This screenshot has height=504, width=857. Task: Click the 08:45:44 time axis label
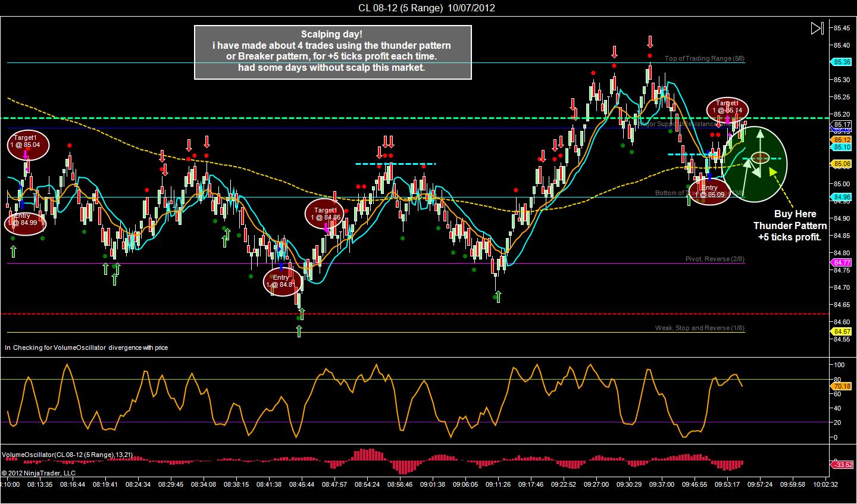(302, 484)
